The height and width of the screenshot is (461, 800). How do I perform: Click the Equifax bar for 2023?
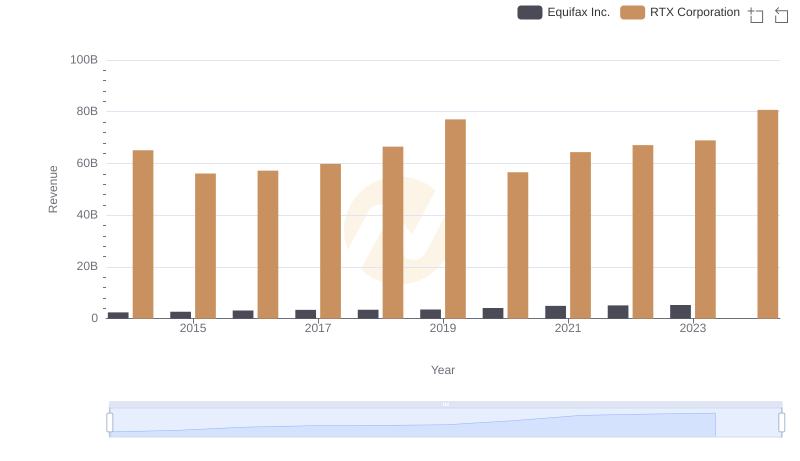click(x=681, y=312)
